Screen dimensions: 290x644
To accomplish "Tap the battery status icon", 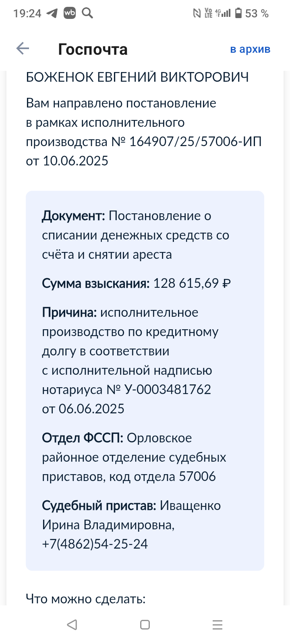I will click(x=238, y=13).
